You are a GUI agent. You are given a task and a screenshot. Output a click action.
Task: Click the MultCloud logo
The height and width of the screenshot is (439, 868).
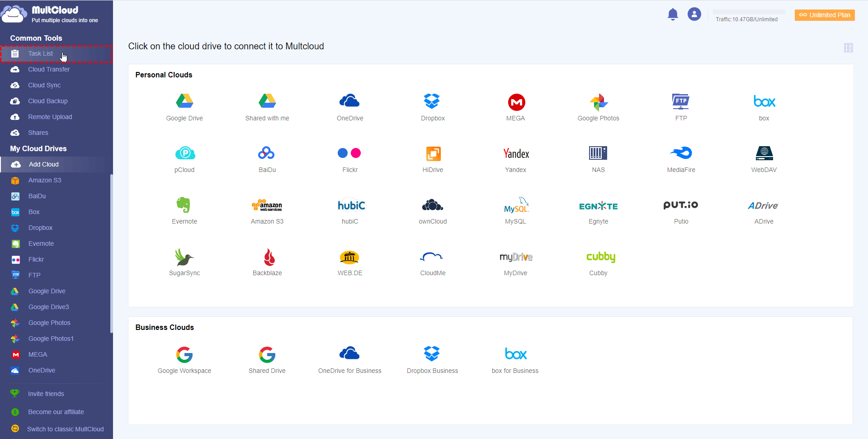coord(50,14)
